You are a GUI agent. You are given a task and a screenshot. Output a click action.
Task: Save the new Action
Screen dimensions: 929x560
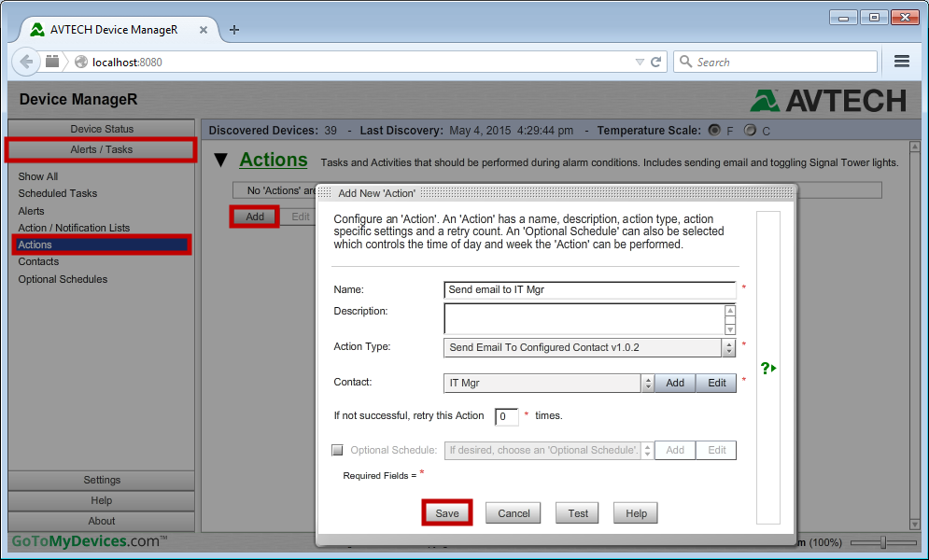(x=446, y=511)
